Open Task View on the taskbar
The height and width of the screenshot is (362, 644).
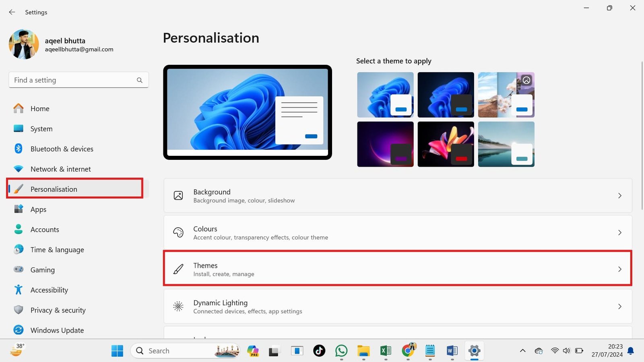click(274, 351)
